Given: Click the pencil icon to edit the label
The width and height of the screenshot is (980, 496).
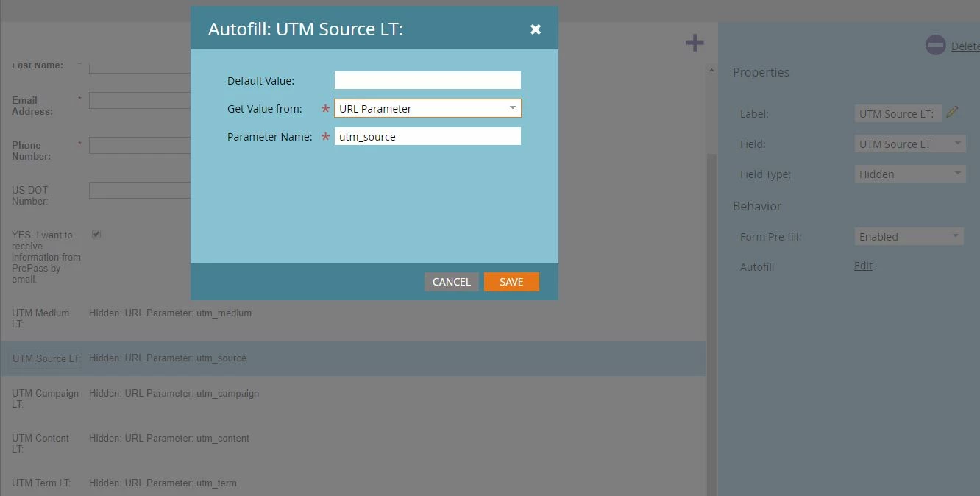Looking at the screenshot, I should tap(953, 112).
